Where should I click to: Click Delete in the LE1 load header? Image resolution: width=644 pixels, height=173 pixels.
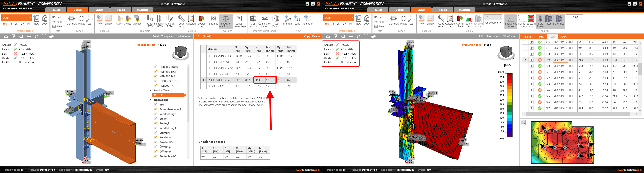coord(316,36)
